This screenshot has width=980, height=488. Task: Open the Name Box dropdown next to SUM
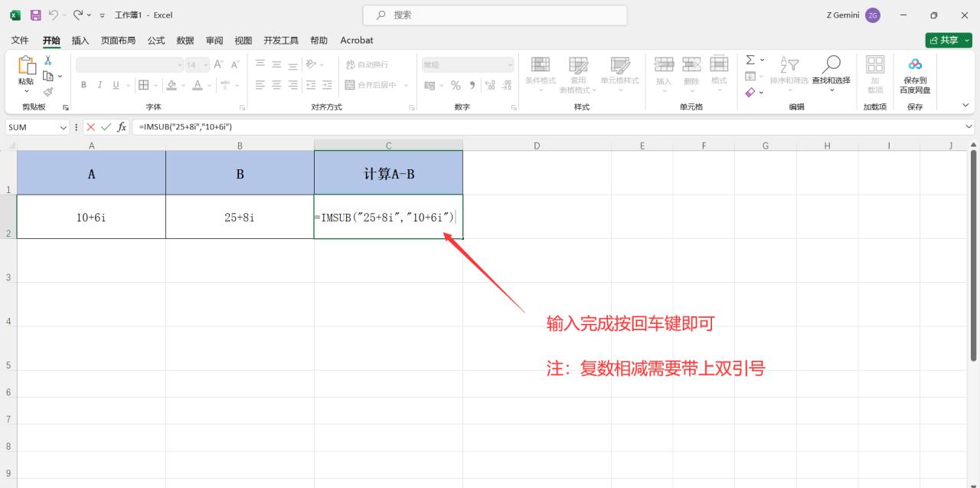[64, 127]
